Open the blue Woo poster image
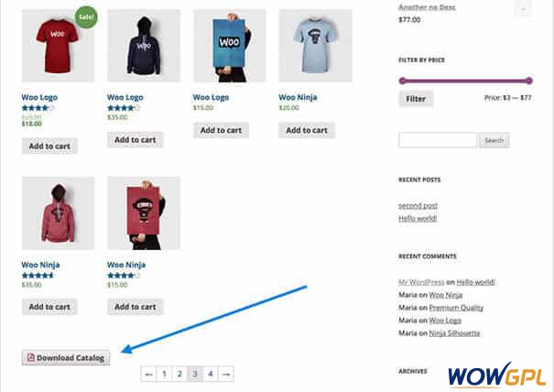The image size is (554, 392). tap(229, 46)
